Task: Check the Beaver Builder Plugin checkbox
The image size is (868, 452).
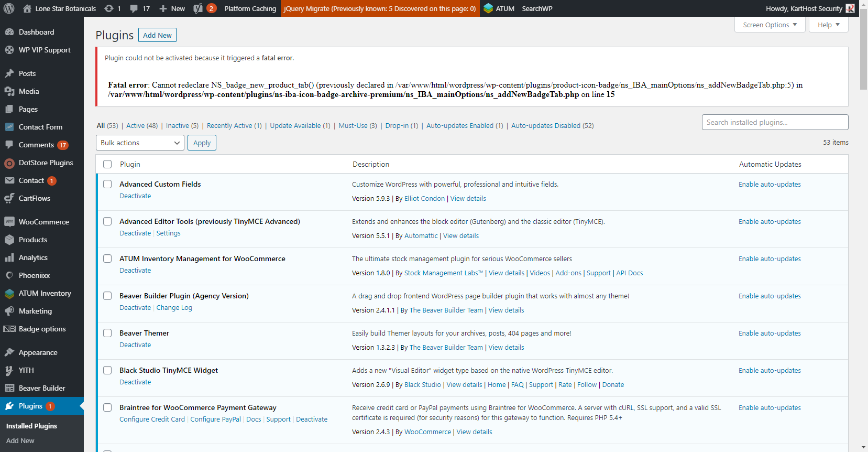Action: click(107, 296)
